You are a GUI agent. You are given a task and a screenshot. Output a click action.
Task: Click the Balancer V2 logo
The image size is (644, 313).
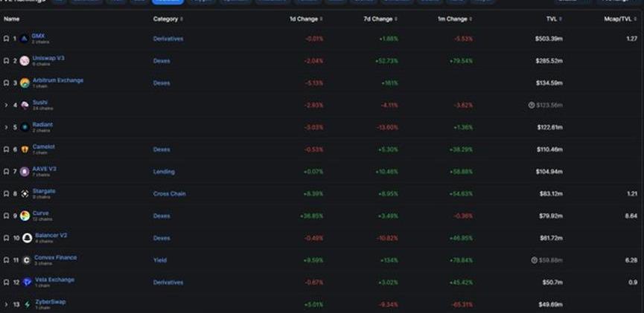tap(27, 239)
